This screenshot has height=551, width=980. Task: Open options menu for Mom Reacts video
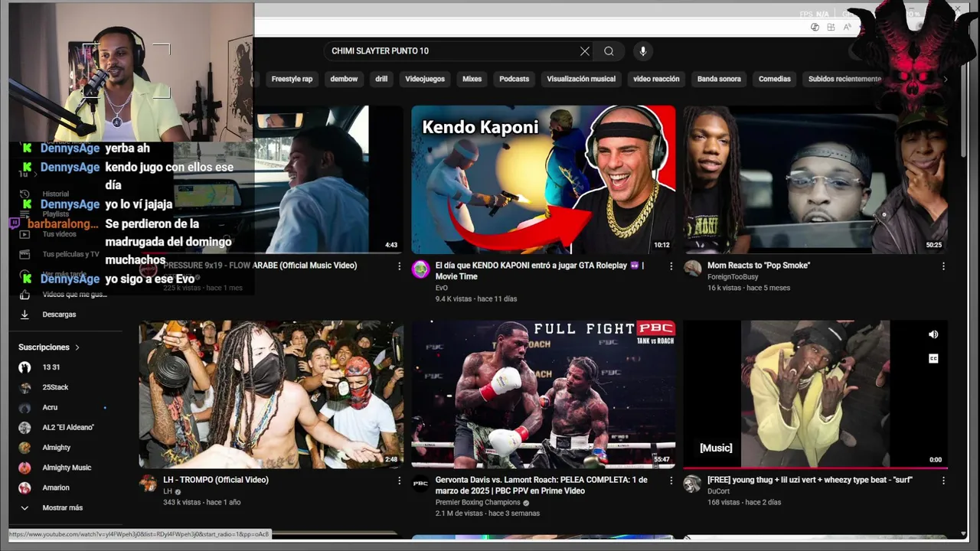pos(943,266)
